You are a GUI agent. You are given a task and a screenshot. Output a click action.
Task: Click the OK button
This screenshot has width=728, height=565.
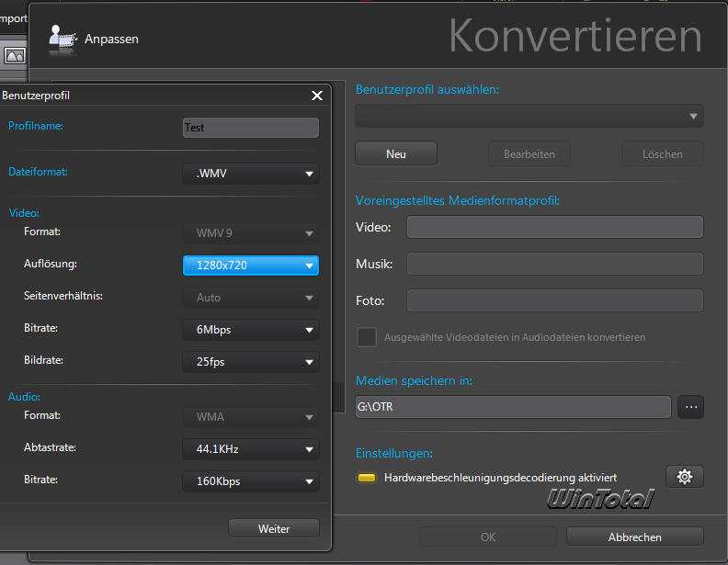[x=488, y=537]
